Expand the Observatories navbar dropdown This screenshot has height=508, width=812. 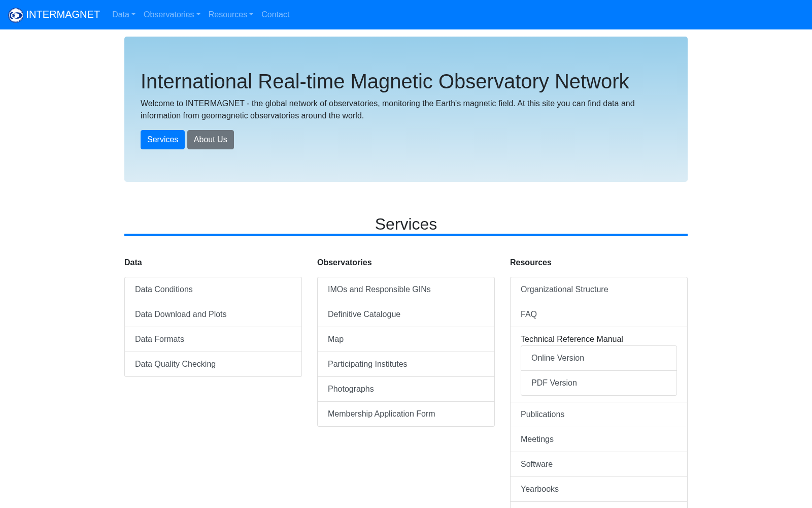[x=172, y=15]
